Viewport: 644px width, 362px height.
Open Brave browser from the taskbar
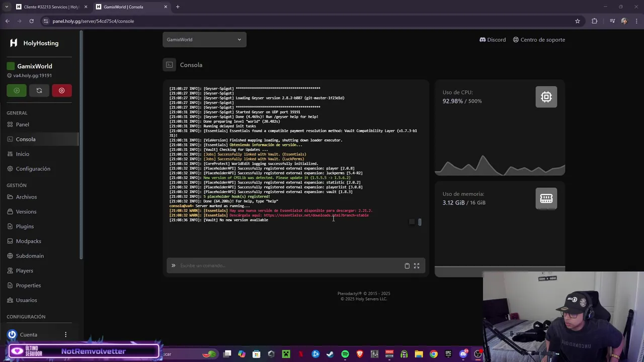click(x=360, y=354)
